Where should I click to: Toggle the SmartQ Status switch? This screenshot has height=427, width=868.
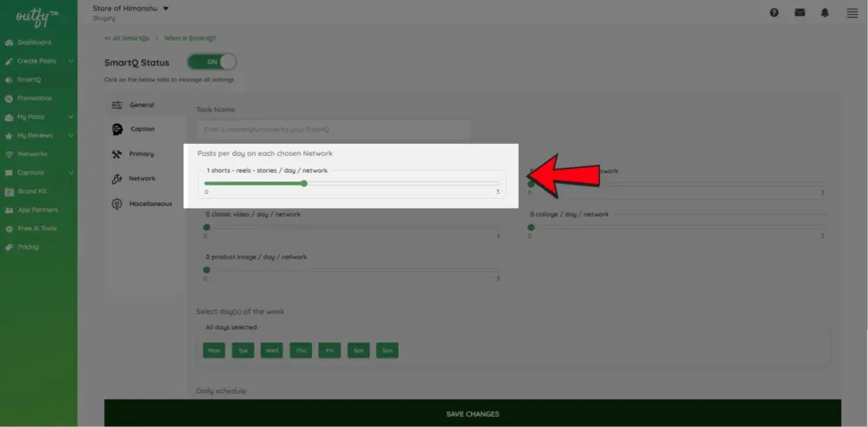[x=212, y=63]
